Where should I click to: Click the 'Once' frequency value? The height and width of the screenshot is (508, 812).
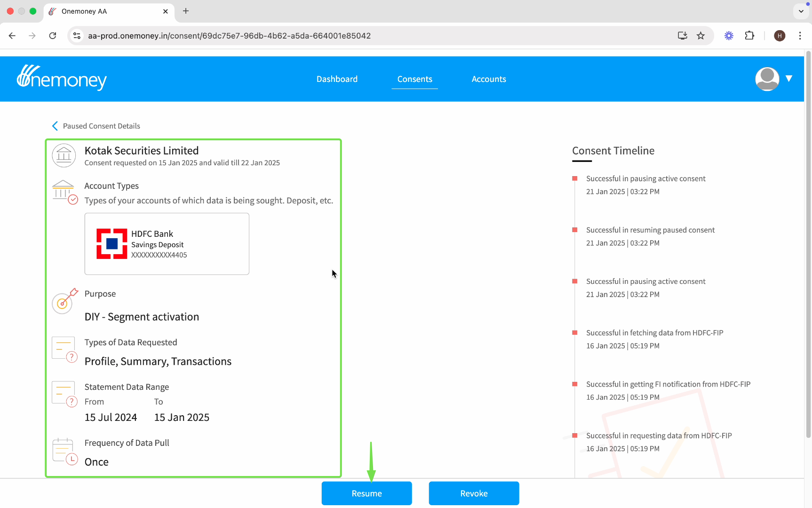(x=96, y=462)
